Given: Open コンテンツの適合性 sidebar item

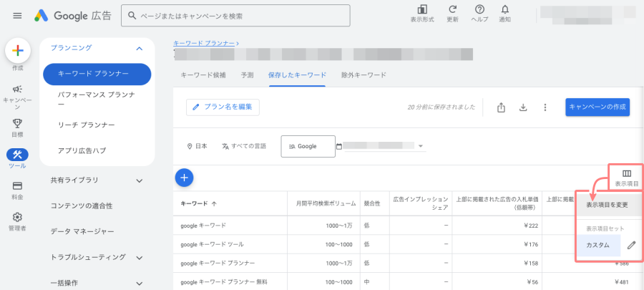Looking at the screenshot, I should point(82,206).
